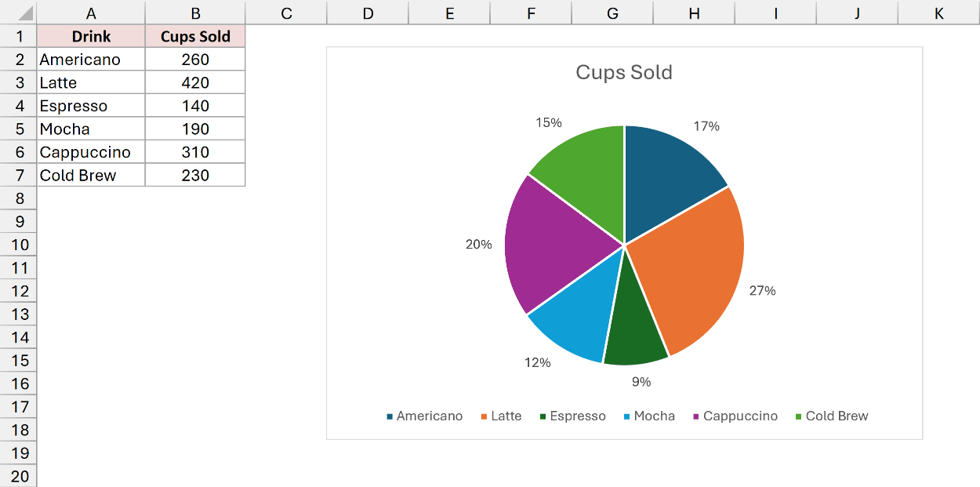Click the 17% data label
980x487 pixels.
tap(706, 126)
